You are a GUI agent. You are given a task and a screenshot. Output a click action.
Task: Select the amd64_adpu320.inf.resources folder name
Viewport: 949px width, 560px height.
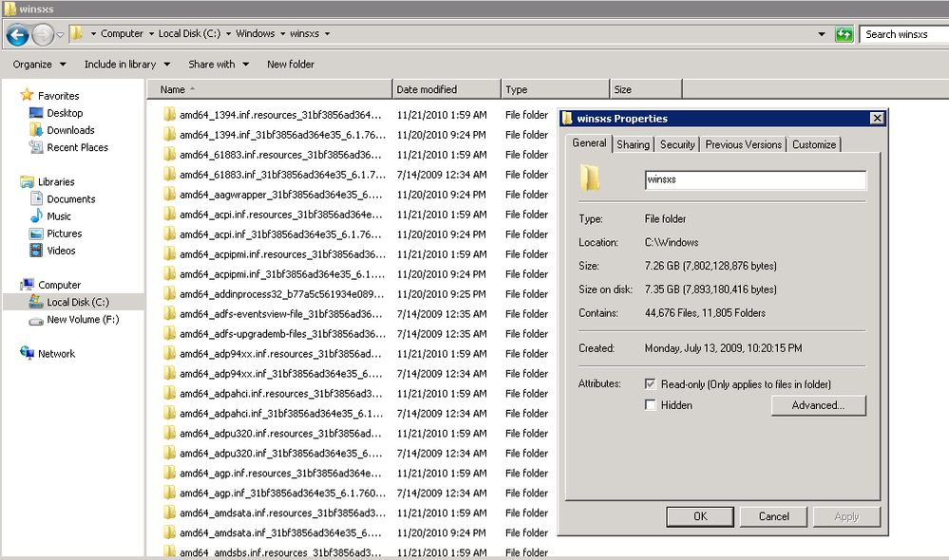[x=280, y=434]
